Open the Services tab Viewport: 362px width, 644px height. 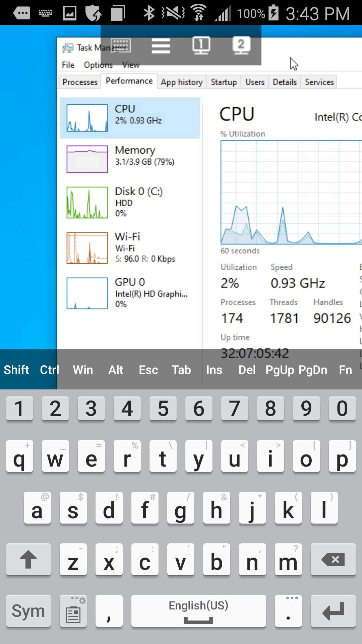(x=319, y=82)
